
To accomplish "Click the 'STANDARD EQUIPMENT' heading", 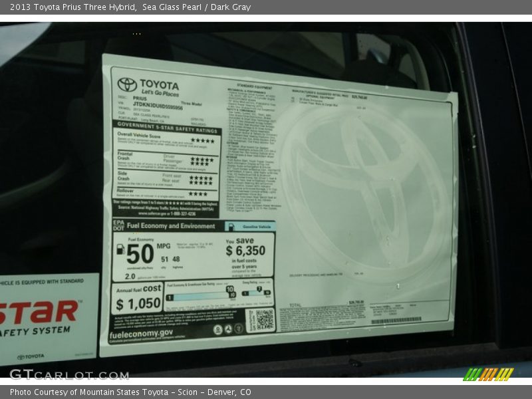I will point(255,87).
